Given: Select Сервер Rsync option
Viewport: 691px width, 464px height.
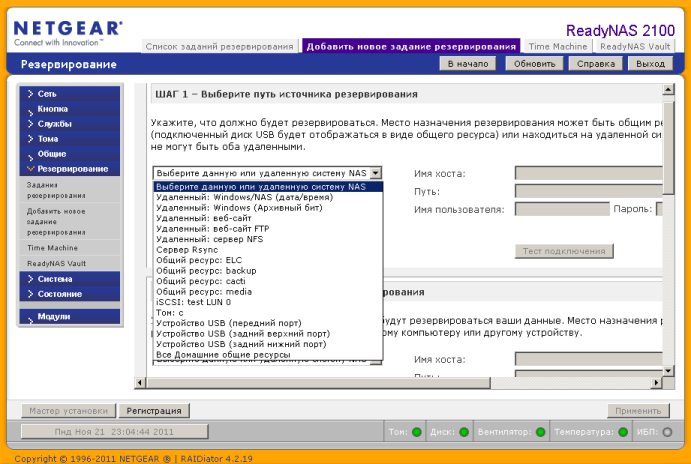Looking at the screenshot, I should (268, 250).
